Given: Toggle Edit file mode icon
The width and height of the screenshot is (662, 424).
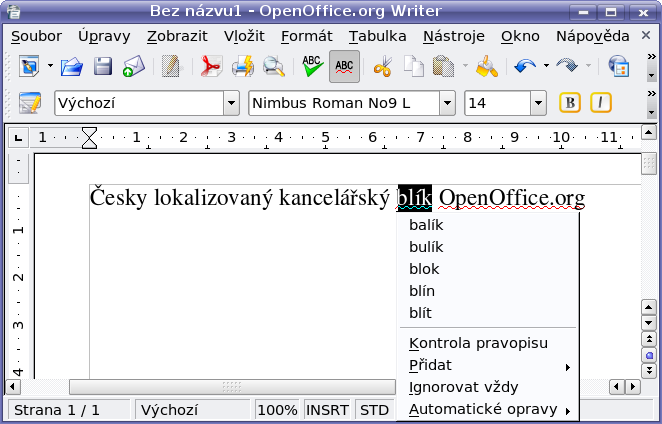Looking at the screenshot, I should [x=171, y=66].
